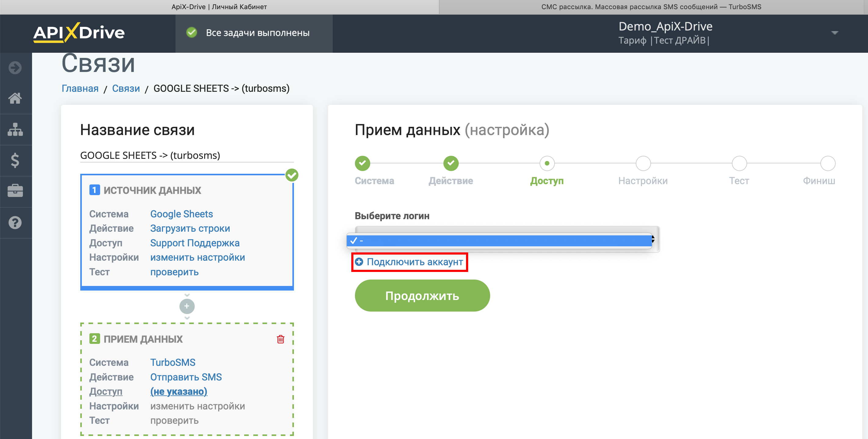Select the 'Финиш' step circle
The width and height of the screenshot is (868, 439).
[x=828, y=163]
